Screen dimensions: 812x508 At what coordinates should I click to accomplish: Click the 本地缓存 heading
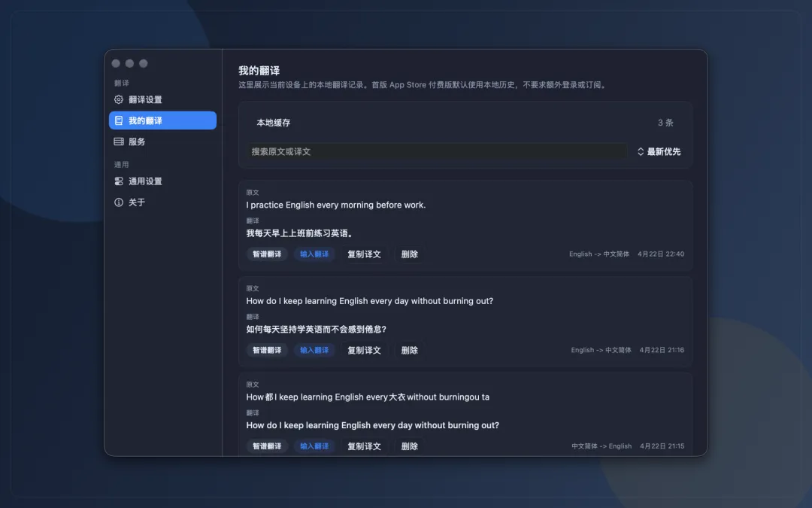pos(274,123)
